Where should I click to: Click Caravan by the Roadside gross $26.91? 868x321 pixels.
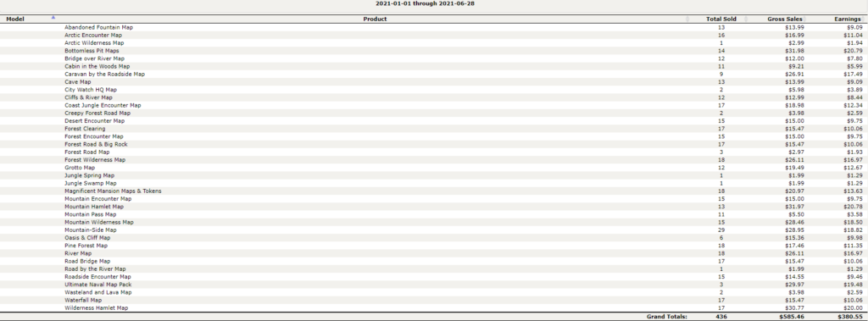coord(794,74)
